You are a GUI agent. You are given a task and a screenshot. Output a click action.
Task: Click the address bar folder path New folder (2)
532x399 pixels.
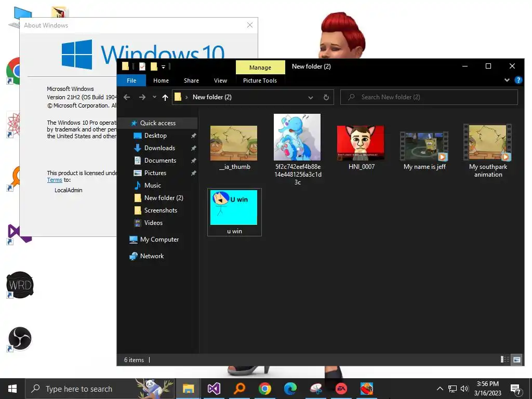point(212,97)
